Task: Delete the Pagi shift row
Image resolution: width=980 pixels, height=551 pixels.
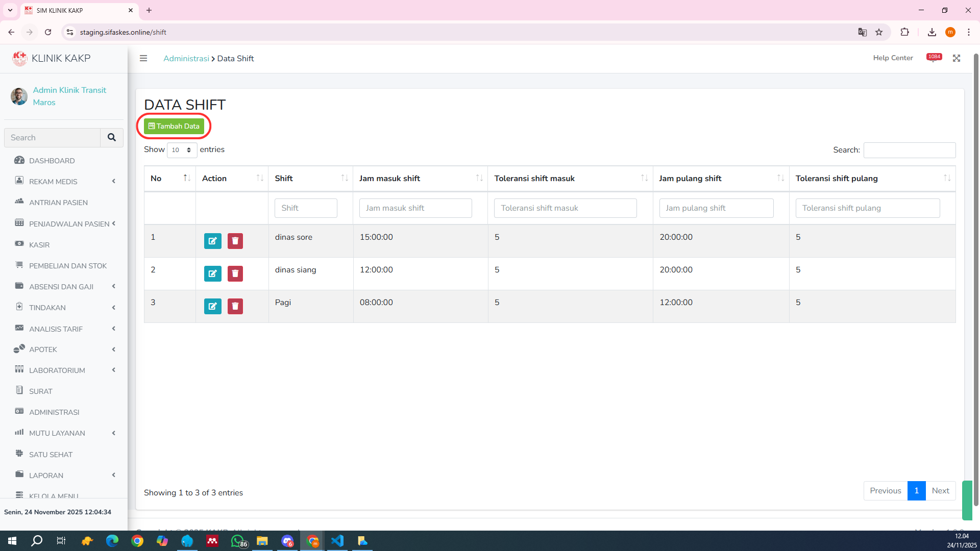Action: [235, 306]
